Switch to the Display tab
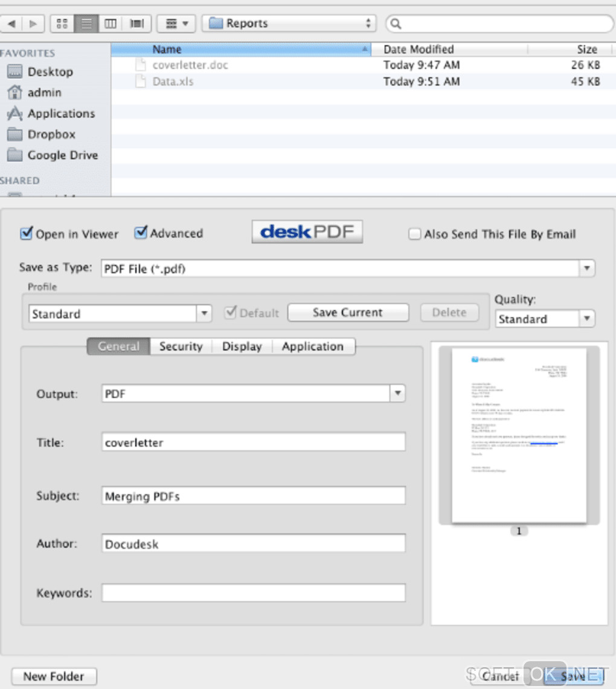 click(242, 346)
